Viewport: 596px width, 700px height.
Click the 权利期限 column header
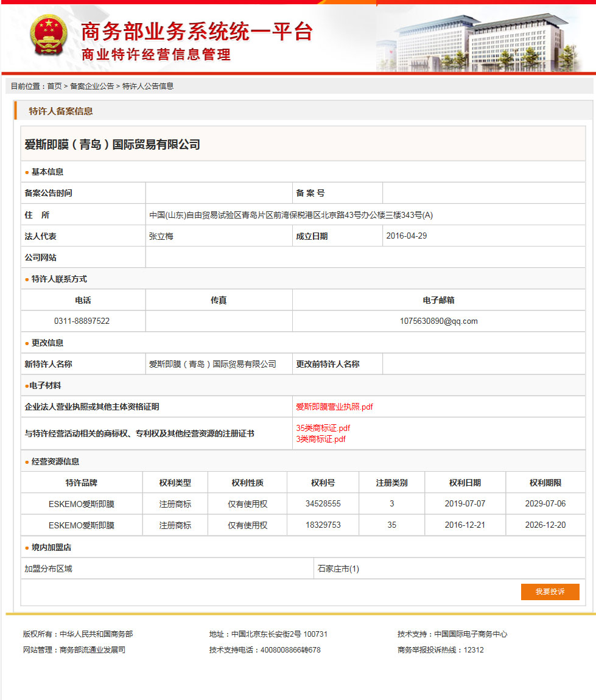coord(545,483)
